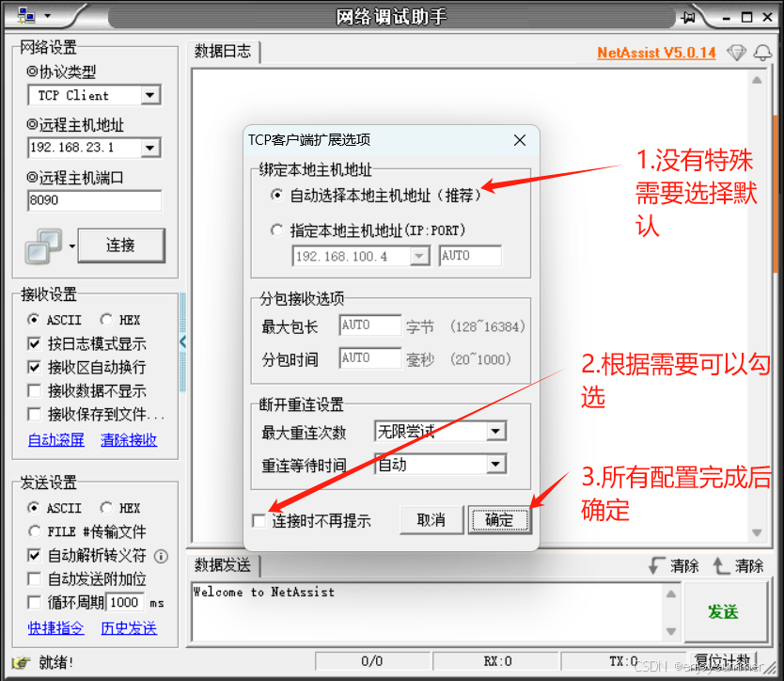Switch to the 数据发送 tab

[x=223, y=565]
